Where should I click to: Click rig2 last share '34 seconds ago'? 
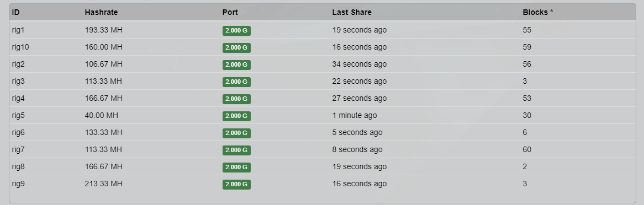coord(360,64)
